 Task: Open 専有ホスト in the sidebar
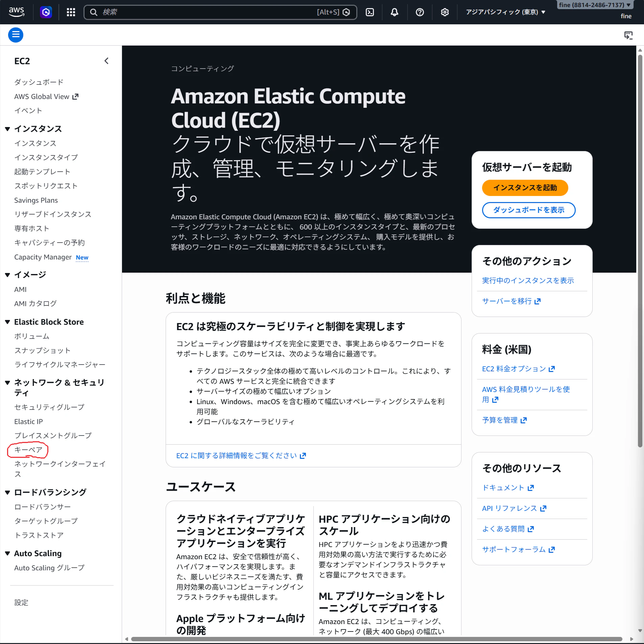[x=32, y=228]
